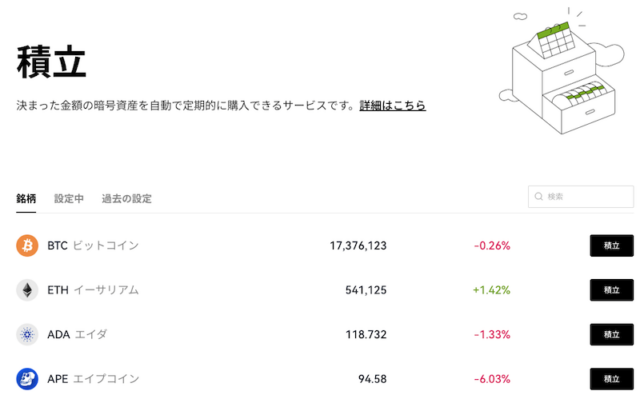
Task: Click the calendar drawer illustration
Action: (562, 71)
